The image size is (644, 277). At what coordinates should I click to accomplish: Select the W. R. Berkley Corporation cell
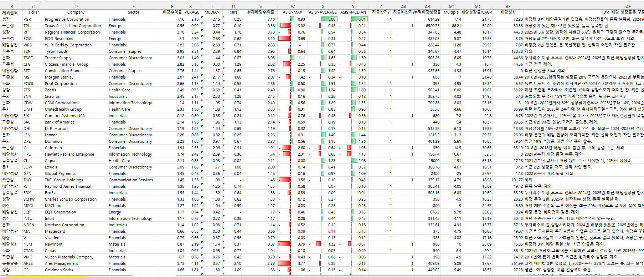[x=76, y=45]
